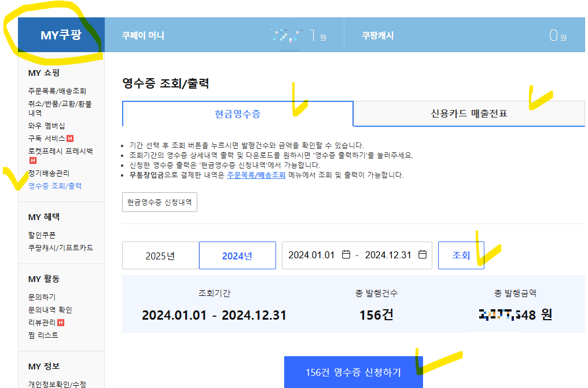Select 영수증 조회/출력 sidebar item
Viewport: 588px width, 388px height.
[x=55, y=186]
